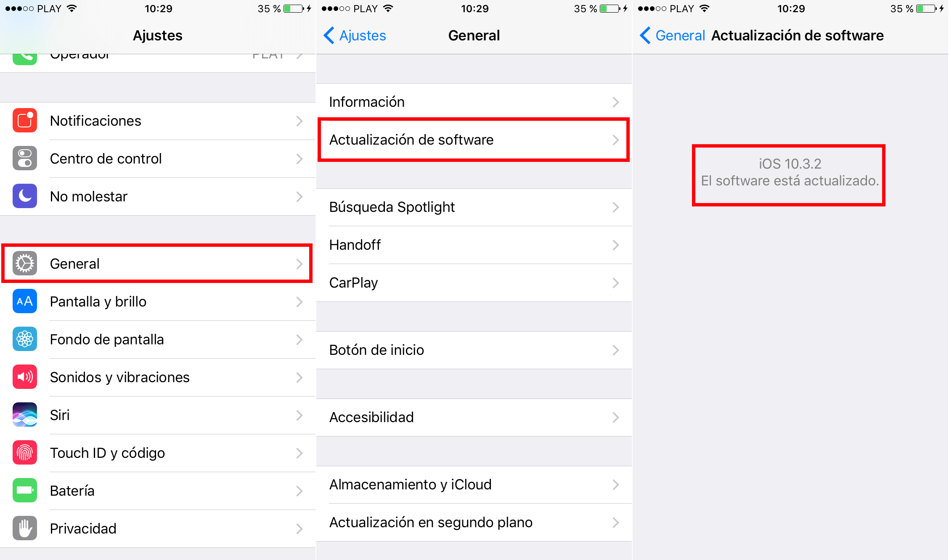Open the Fondo de pantalla flower icon

coord(25,339)
